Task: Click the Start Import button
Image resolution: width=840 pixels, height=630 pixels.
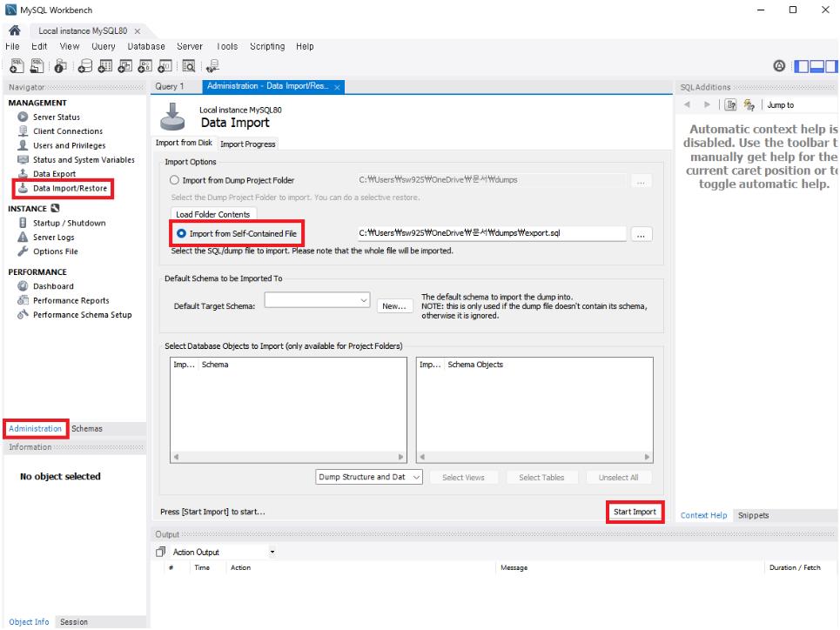Action: tap(635, 512)
